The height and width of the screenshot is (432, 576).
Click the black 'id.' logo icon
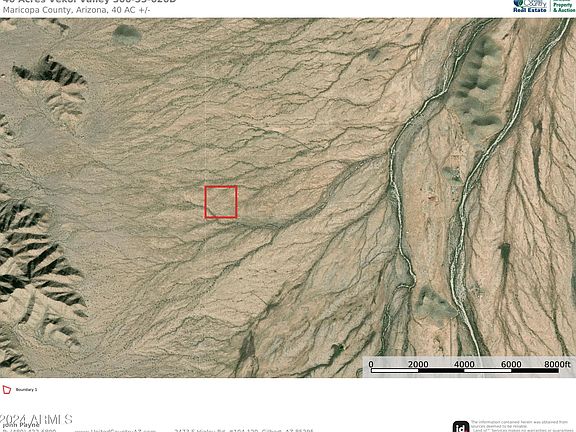[x=461, y=426]
